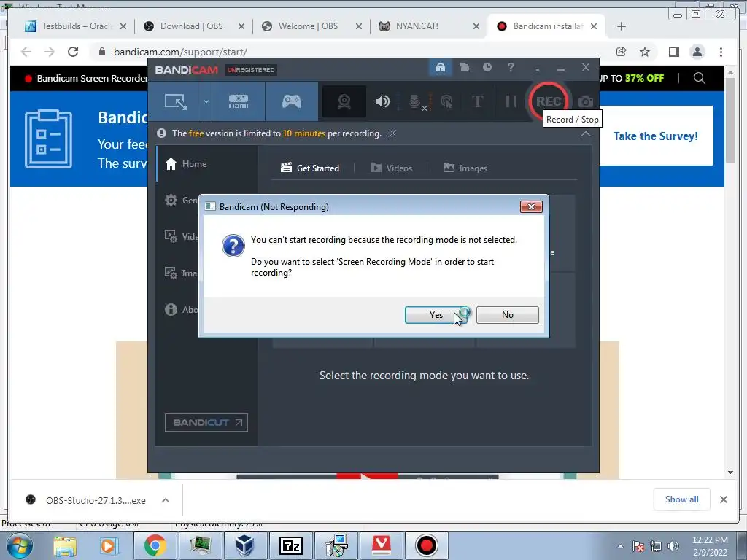Open output folder icon in Bandicam title bar
The height and width of the screenshot is (560, 747).
pos(464,68)
